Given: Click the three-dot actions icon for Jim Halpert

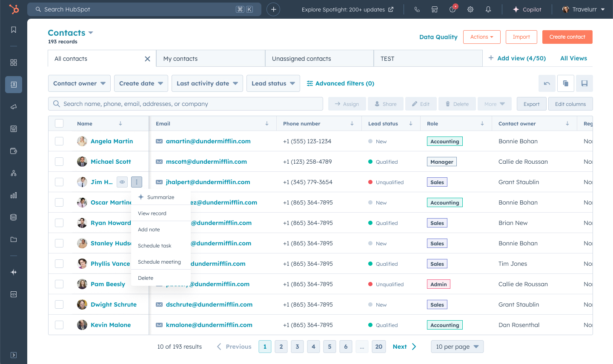Looking at the screenshot, I should click(137, 182).
